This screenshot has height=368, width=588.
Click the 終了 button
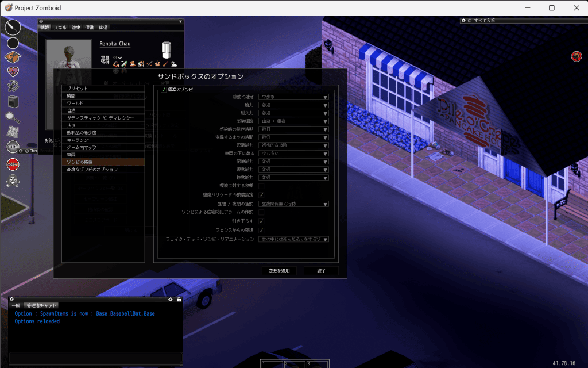point(321,271)
